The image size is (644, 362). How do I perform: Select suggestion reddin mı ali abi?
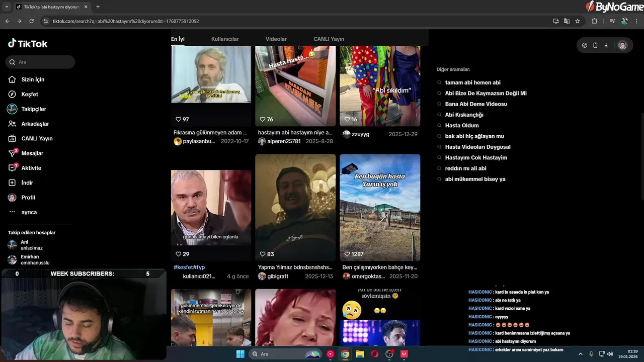(466, 168)
